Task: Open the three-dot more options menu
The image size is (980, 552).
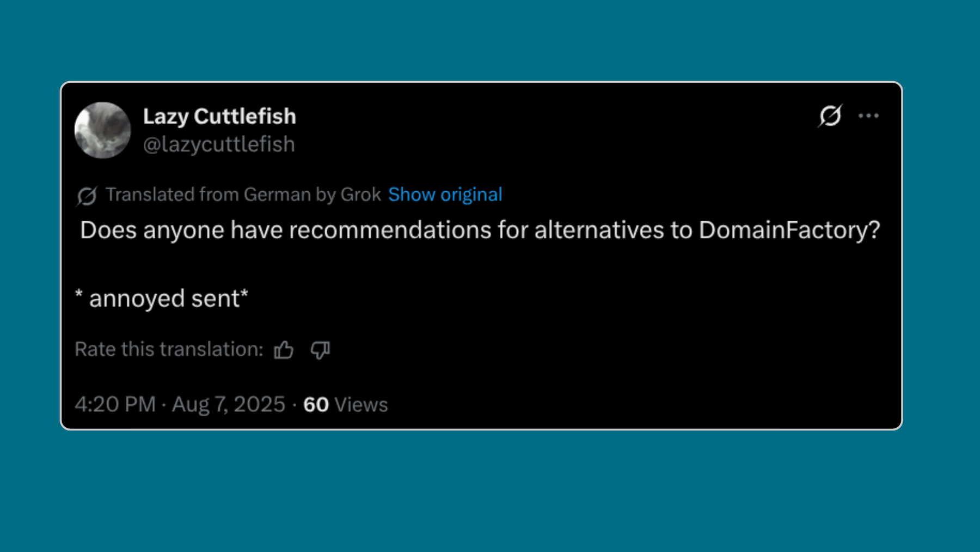Action: click(868, 116)
